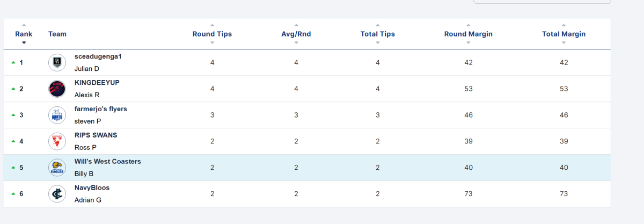
Task: Sort by Avg/Rnd column header
Action: point(296,34)
